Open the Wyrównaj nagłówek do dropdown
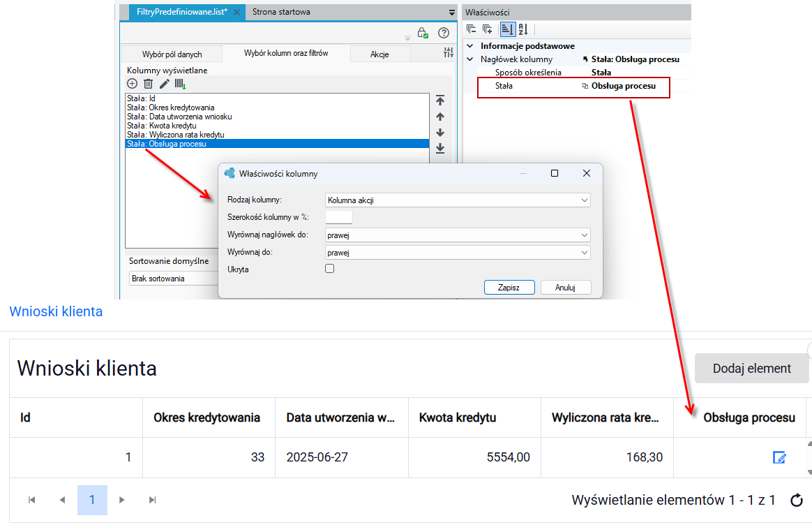 coord(458,235)
